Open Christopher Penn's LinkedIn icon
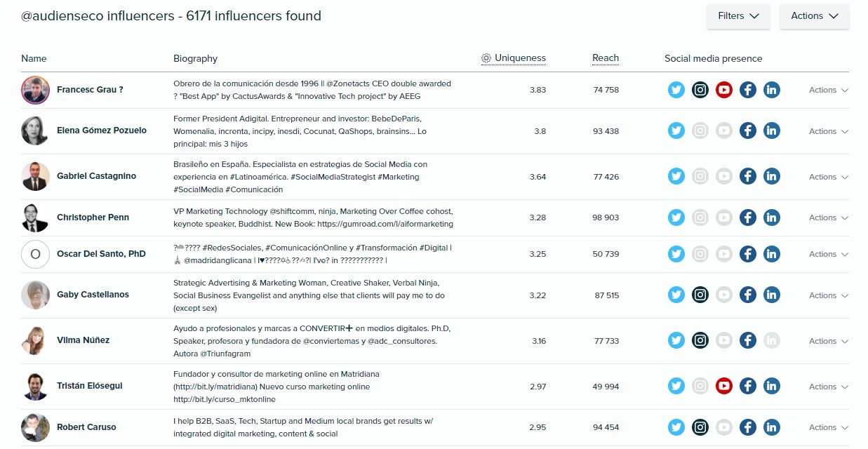 [x=772, y=217]
